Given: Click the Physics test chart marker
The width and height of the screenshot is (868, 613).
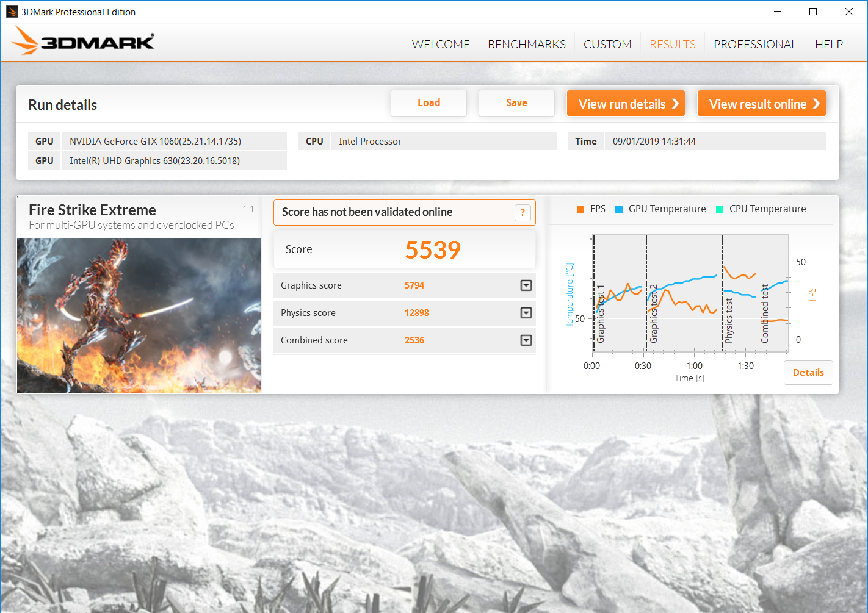Looking at the screenshot, I should click(729, 321).
